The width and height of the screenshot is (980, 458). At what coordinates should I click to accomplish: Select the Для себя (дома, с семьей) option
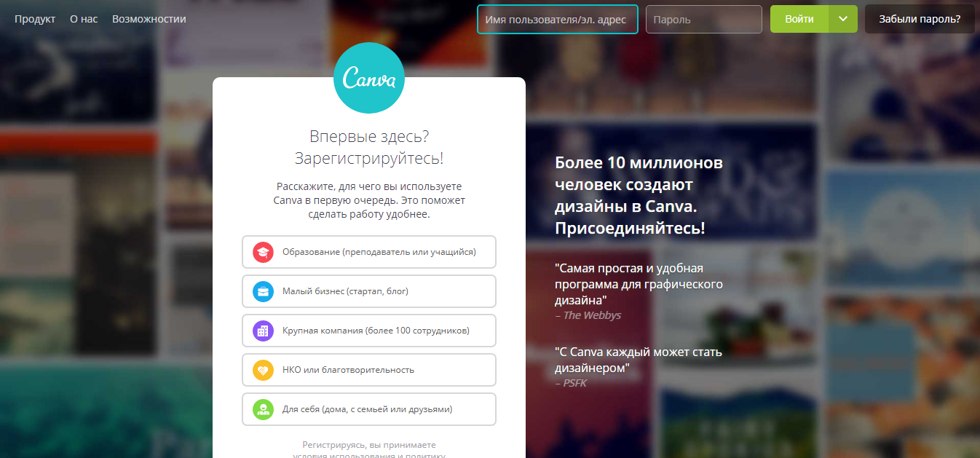click(368, 408)
